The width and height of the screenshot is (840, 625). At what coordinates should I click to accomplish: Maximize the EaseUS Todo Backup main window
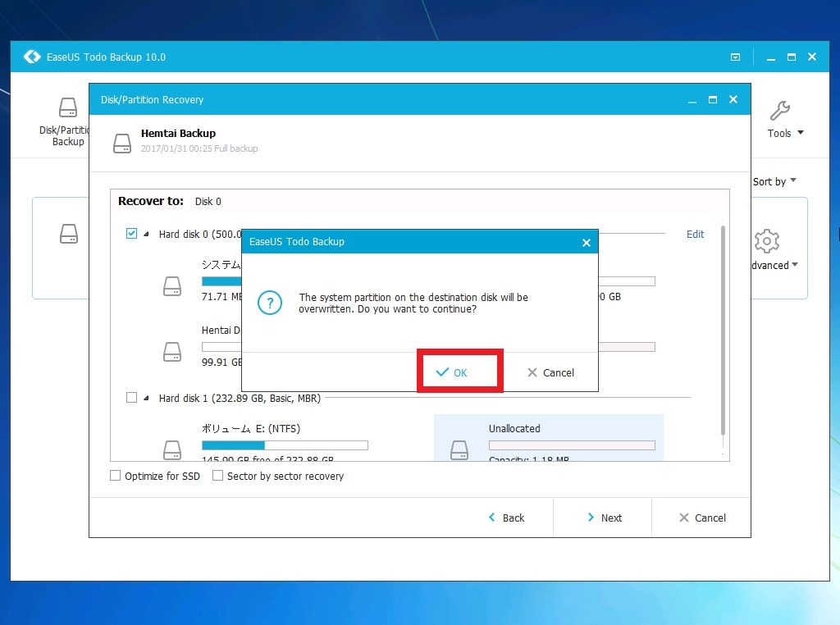[792, 57]
